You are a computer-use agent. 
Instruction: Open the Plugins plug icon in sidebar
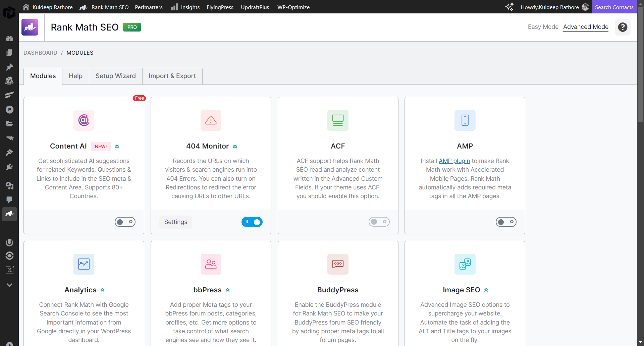pyautogui.click(x=9, y=167)
